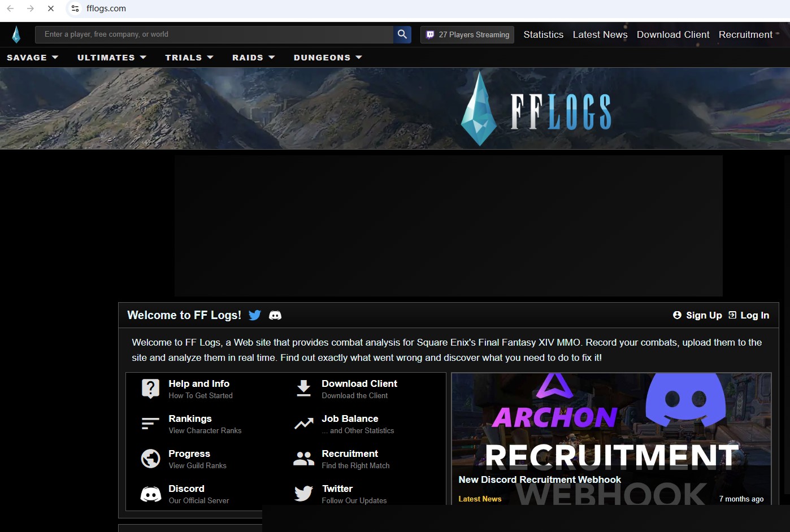This screenshot has width=790, height=532.
Task: Click the Recruitment people icon
Action: (303, 459)
